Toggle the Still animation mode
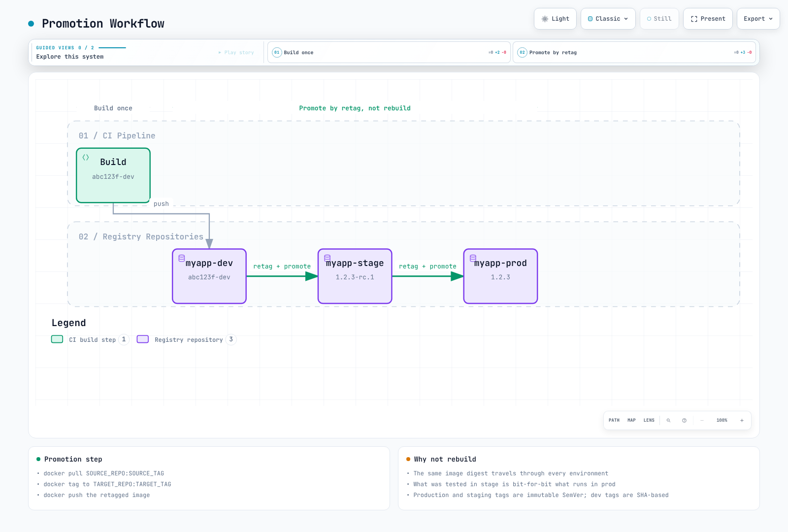Viewport: 788px width, 532px height. (659, 19)
